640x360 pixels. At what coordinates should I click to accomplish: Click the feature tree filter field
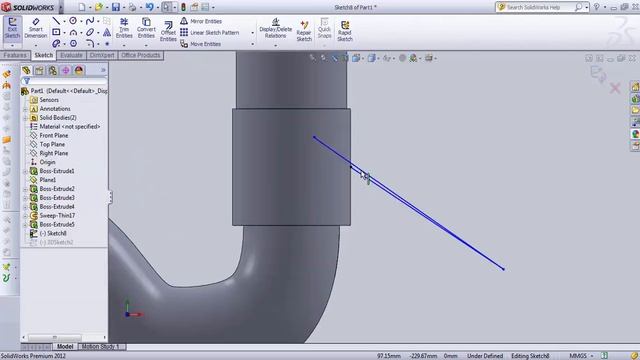click(65, 81)
